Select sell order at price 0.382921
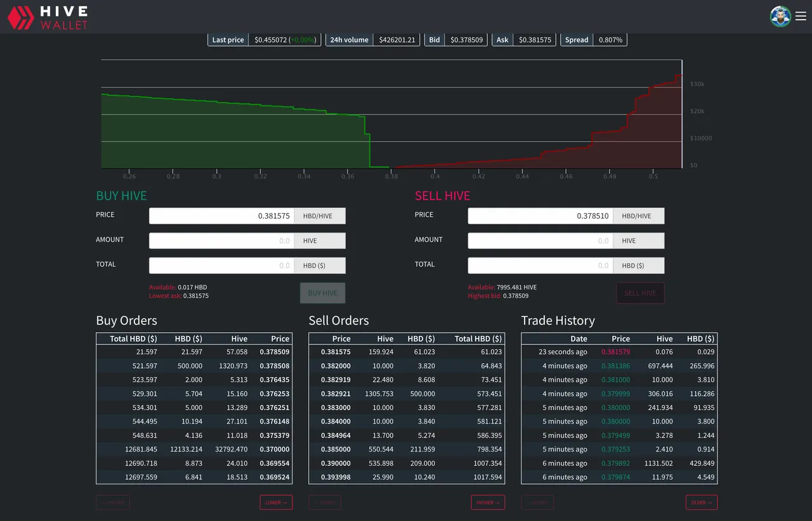Viewport: 812px width, 521px height. [407, 394]
